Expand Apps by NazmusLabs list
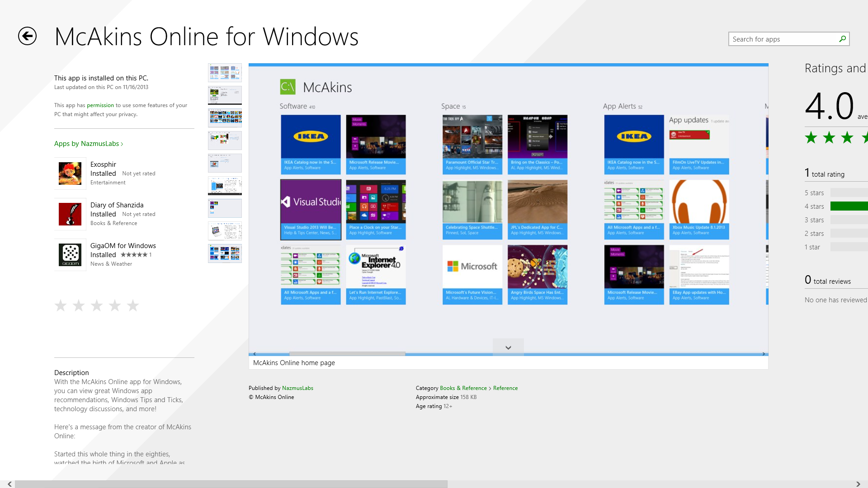Image resolution: width=868 pixels, height=488 pixels. 89,144
